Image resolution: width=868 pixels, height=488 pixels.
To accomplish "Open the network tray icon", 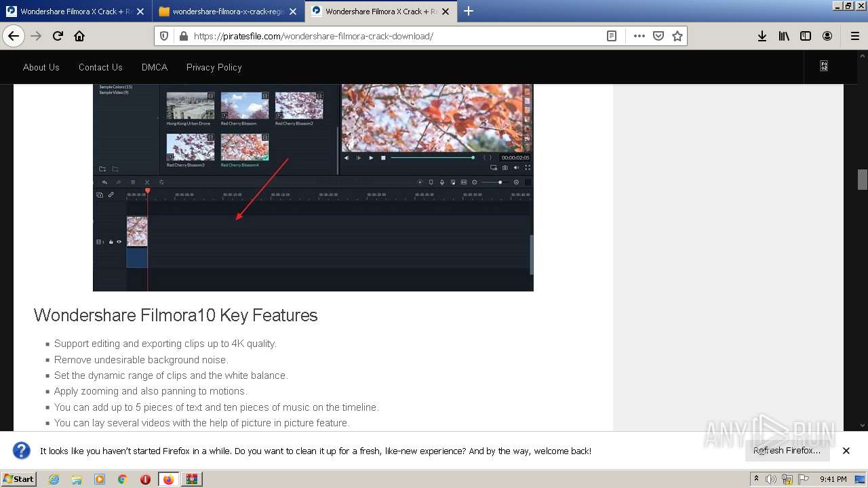I will tap(787, 479).
